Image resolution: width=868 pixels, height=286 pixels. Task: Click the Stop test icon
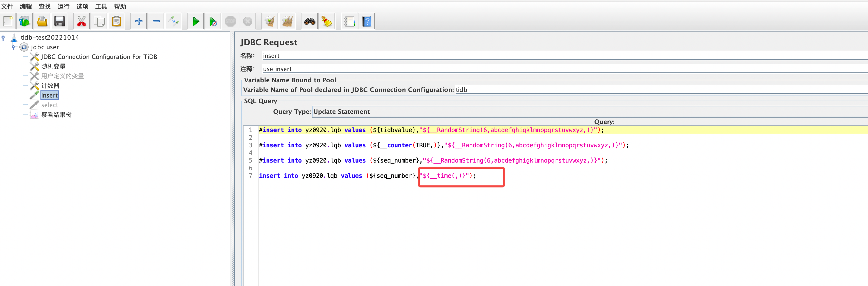tap(230, 22)
